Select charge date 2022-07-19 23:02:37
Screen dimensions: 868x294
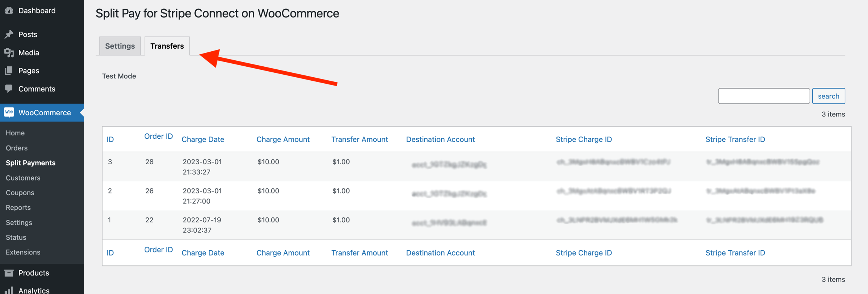(x=202, y=225)
